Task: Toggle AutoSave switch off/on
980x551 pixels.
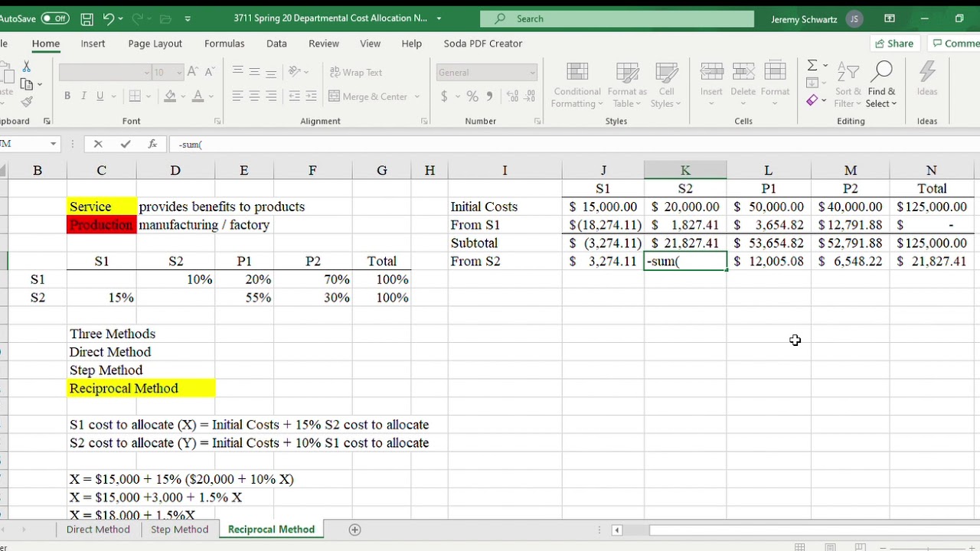Action: [x=55, y=18]
